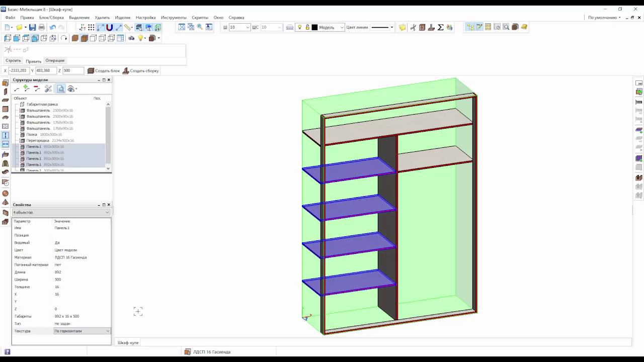Screen dimensions: 644x362
Task: Click the rotate view arrow icon
Action: (x=64, y=38)
